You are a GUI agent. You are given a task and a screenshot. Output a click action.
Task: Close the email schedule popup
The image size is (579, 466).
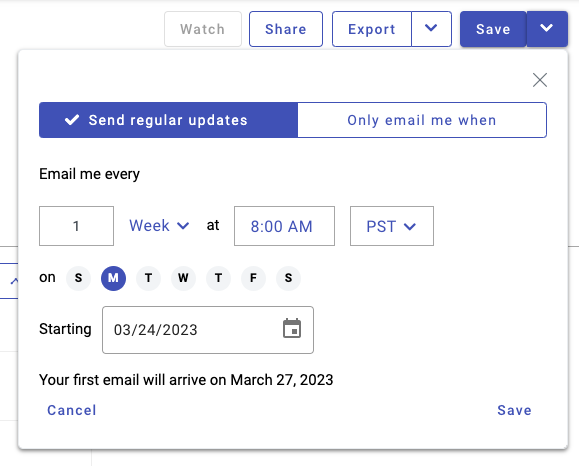pyautogui.click(x=540, y=80)
